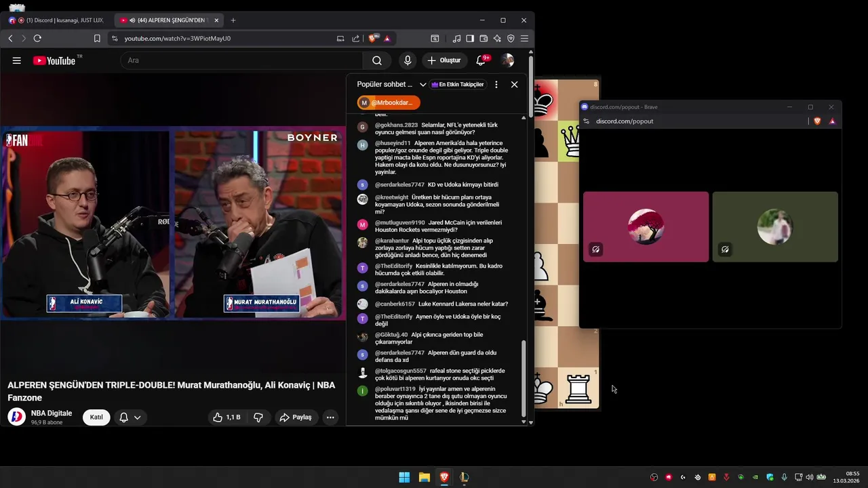868x488 pixels.
Task: Close the live chat panel
Action: point(514,85)
